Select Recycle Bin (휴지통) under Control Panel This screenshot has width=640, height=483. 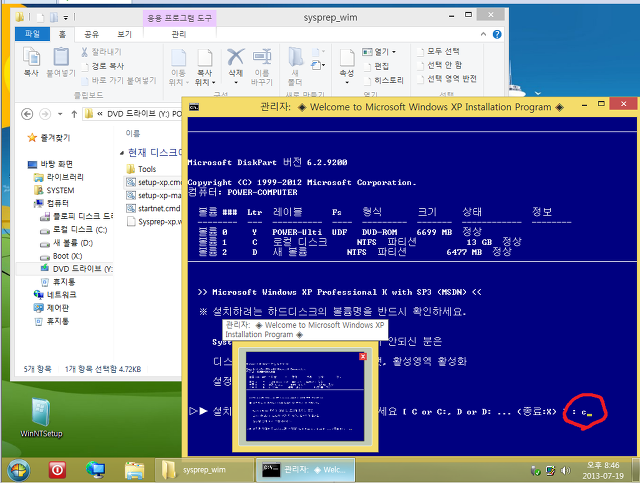51,321
